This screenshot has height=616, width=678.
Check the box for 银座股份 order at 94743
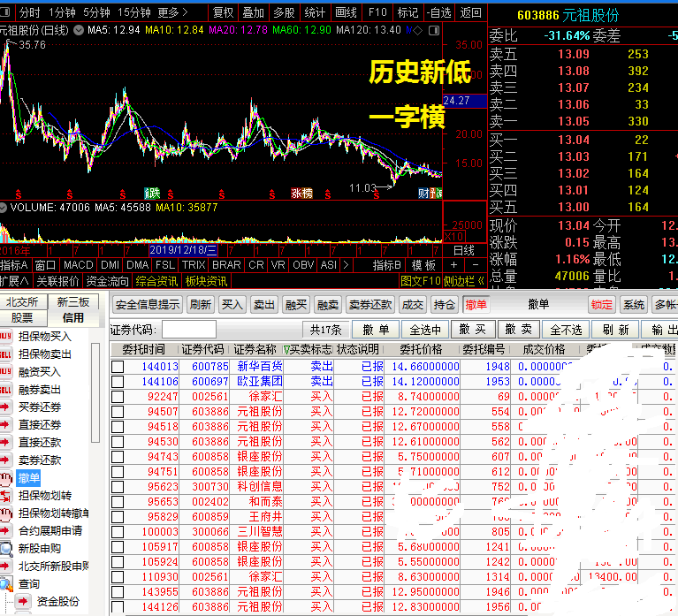pos(118,457)
